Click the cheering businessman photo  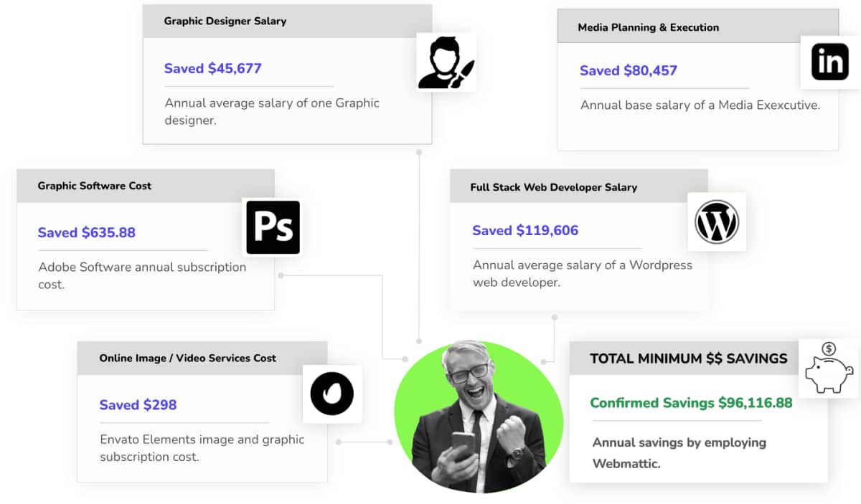pos(479,416)
